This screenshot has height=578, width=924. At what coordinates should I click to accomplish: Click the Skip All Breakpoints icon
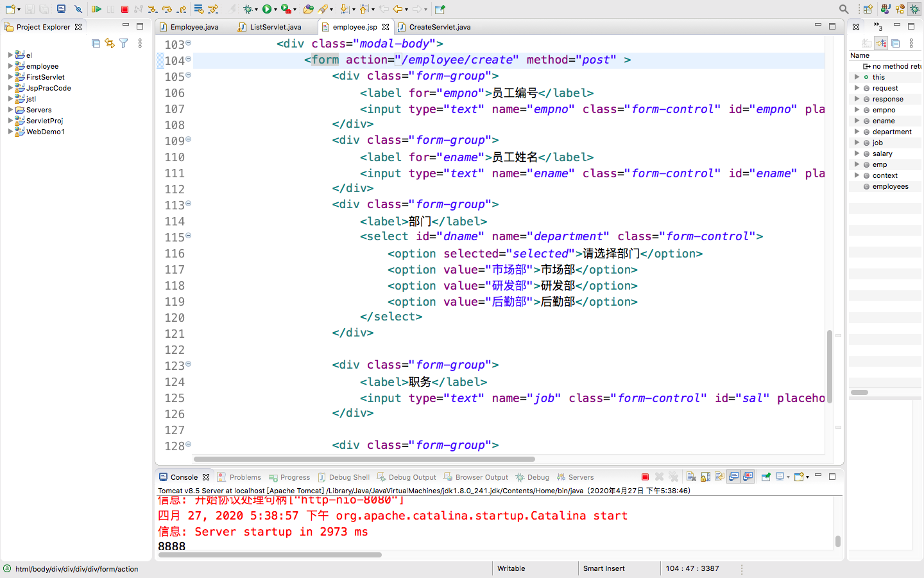click(x=78, y=9)
